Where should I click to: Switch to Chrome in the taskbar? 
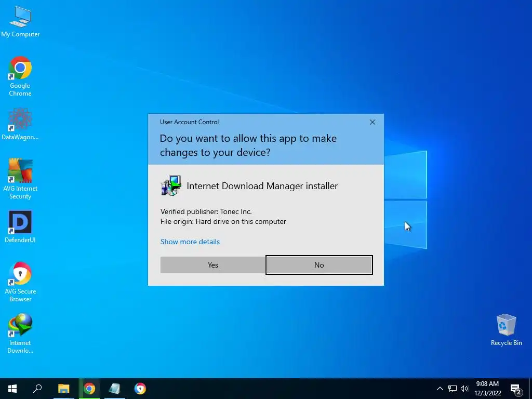89,389
